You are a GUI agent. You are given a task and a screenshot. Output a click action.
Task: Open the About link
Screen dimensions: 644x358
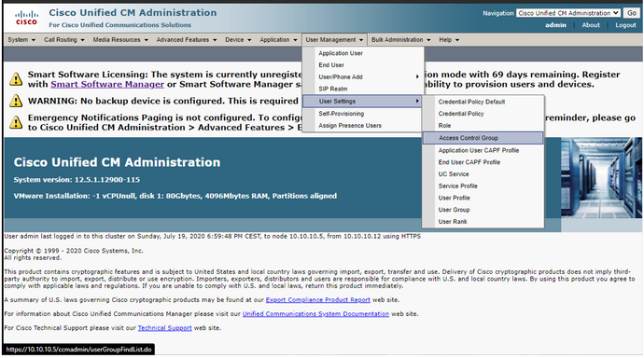(x=591, y=25)
